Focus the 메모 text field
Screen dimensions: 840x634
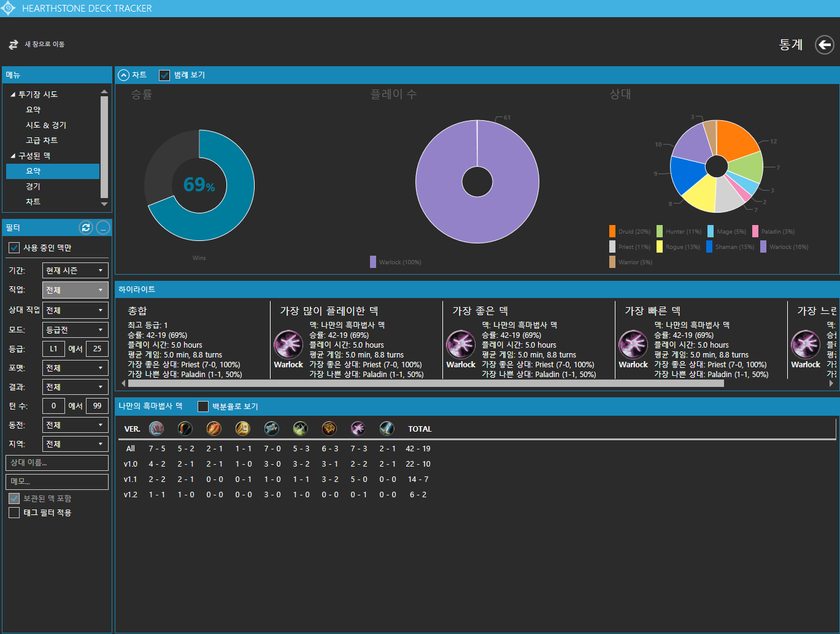pyautogui.click(x=57, y=482)
